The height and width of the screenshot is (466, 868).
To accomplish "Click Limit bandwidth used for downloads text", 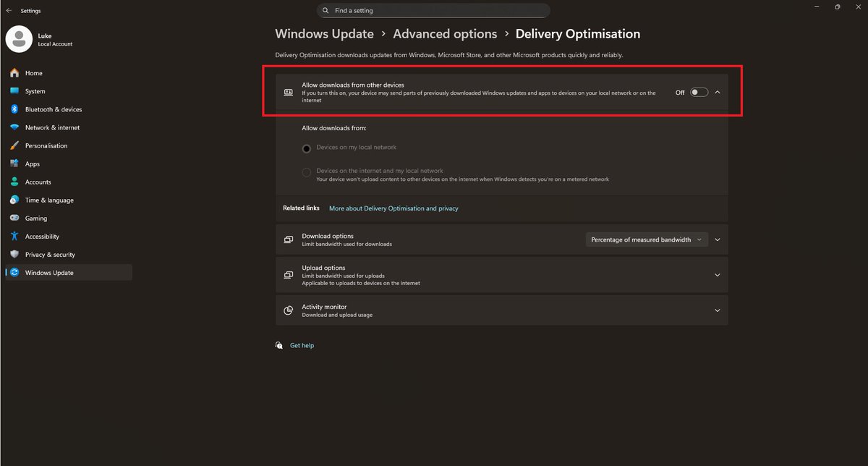I will click(x=346, y=245).
